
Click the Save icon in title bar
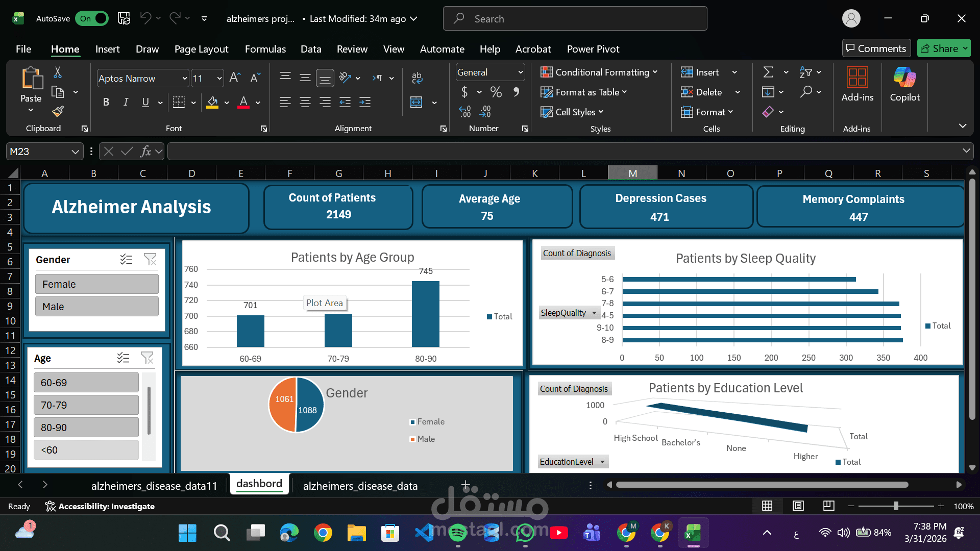(x=124, y=18)
